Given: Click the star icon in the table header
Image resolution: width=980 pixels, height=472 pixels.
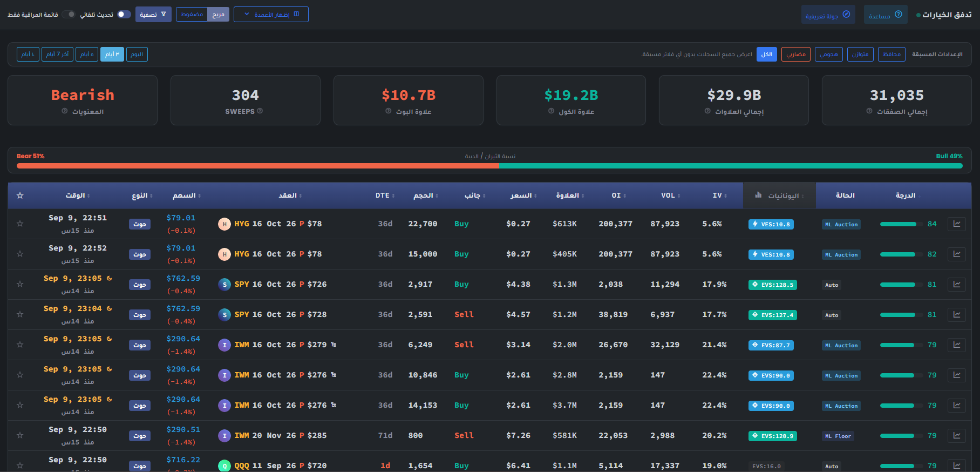Looking at the screenshot, I should tap(20, 195).
